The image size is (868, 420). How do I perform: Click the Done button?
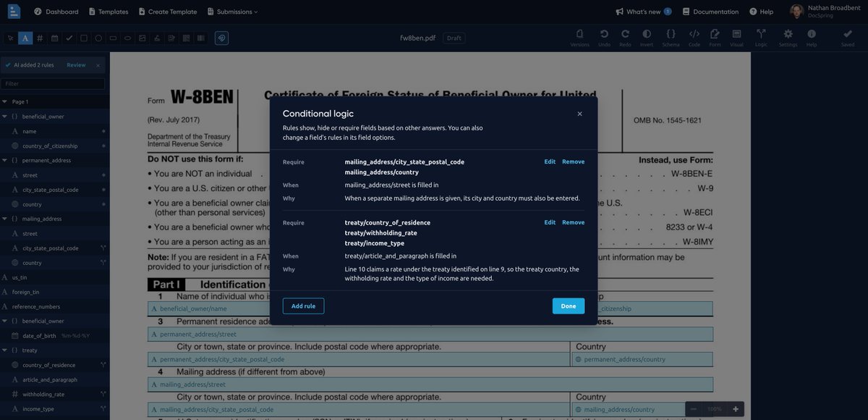pos(569,306)
